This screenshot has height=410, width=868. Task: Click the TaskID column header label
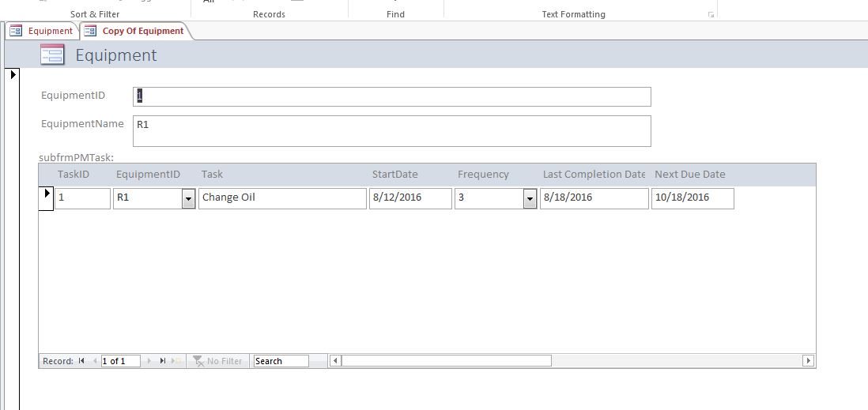(x=74, y=175)
